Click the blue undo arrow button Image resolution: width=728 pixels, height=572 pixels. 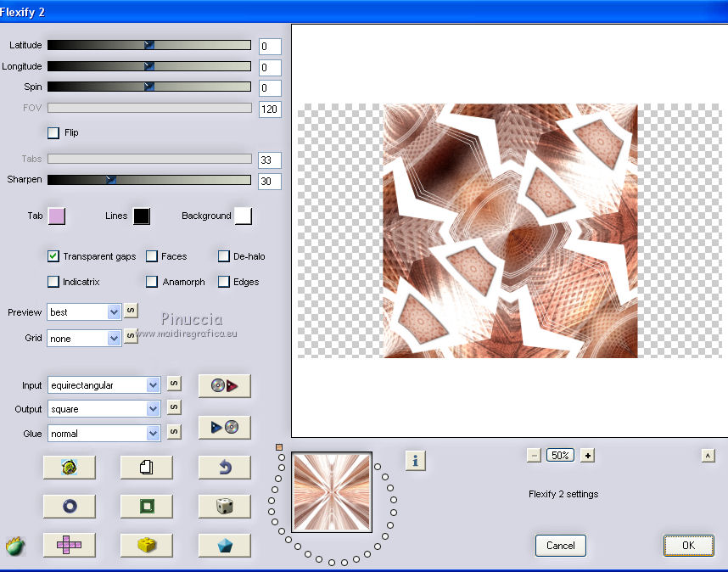click(x=224, y=467)
